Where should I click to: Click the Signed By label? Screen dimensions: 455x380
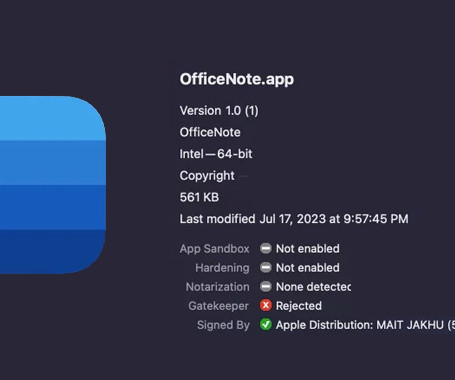(x=223, y=325)
